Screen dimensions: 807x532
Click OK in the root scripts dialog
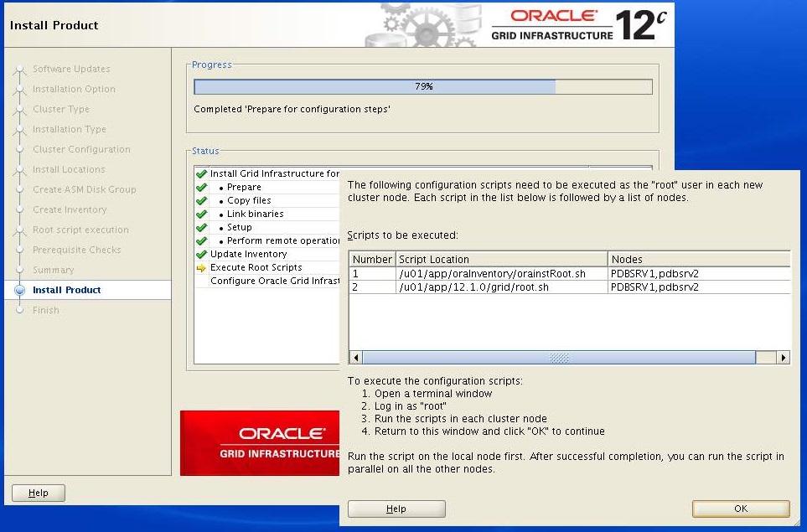pos(741,509)
